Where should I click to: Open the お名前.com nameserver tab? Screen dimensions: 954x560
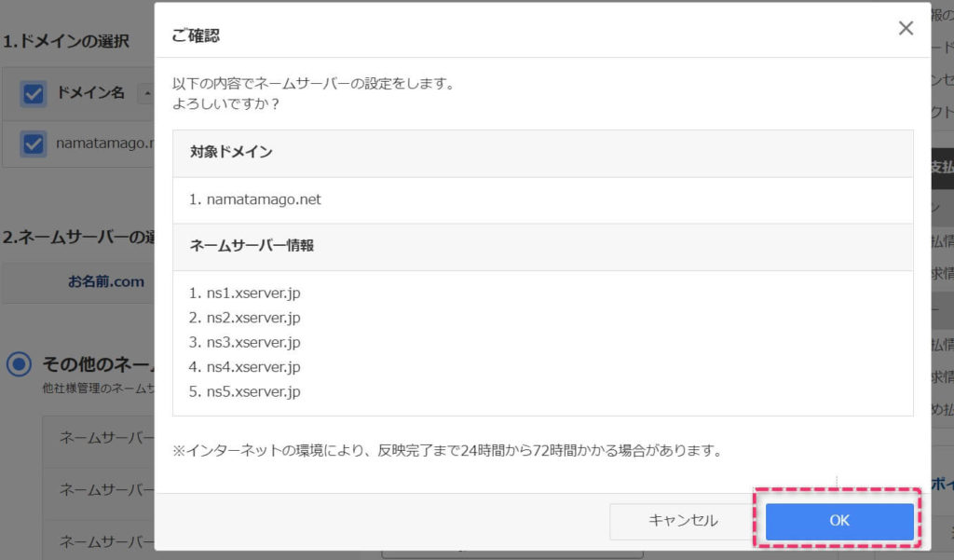pyautogui.click(x=106, y=281)
